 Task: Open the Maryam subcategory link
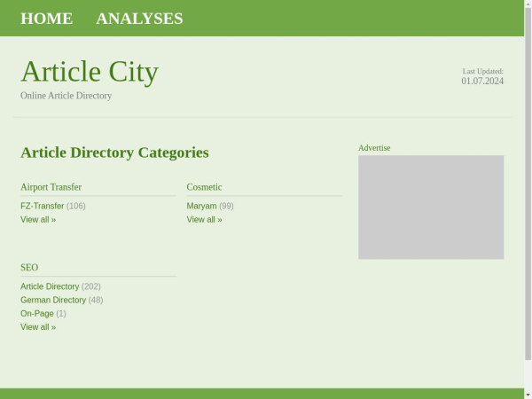tap(201, 206)
